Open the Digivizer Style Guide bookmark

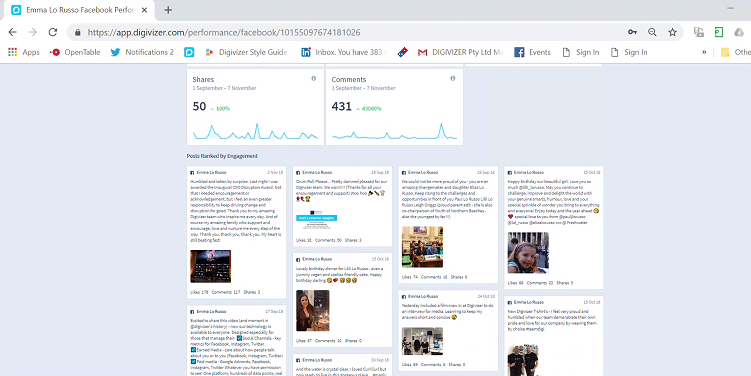[x=246, y=52]
